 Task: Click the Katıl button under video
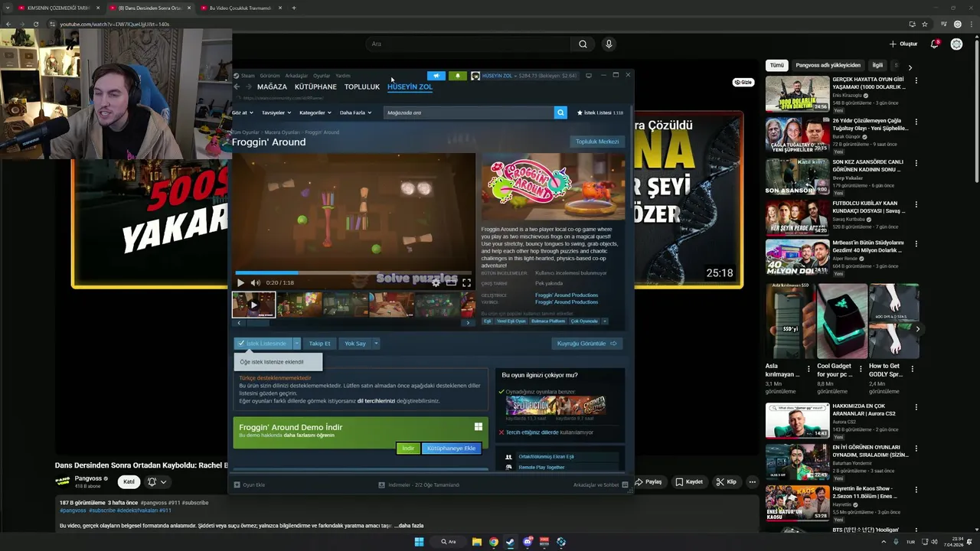coord(129,481)
